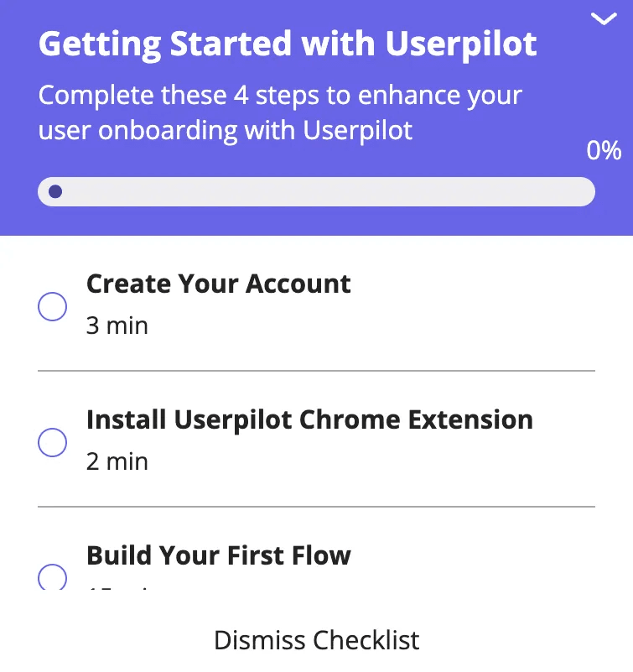Tick the Build Your First Flow step circle
Viewport: 633px width, 672px height.
52,578
